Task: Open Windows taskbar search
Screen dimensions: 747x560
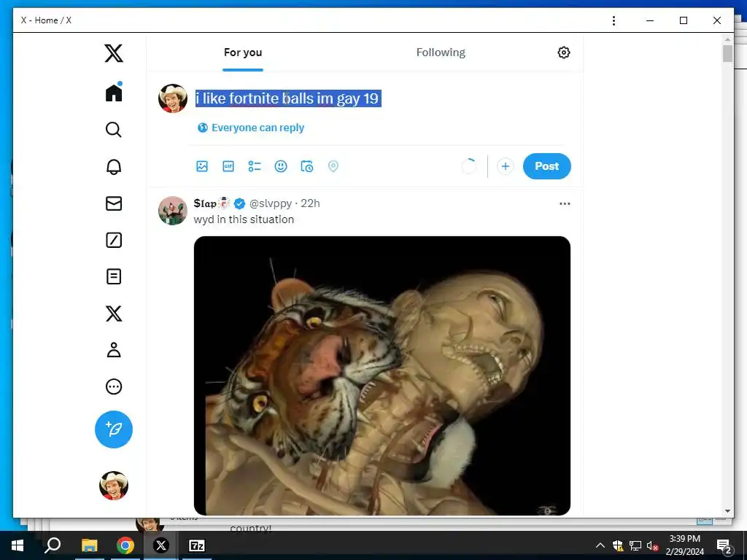Action: (x=53, y=545)
